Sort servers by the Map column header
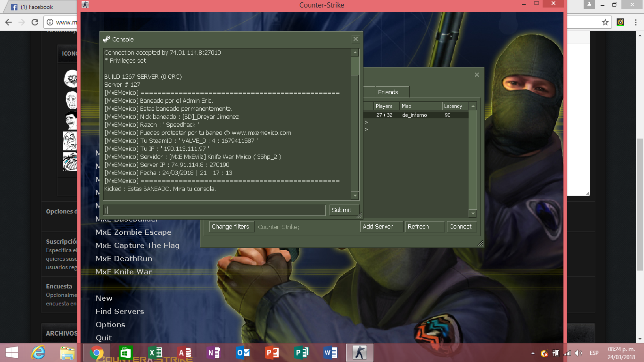644x362 pixels. 421,106
